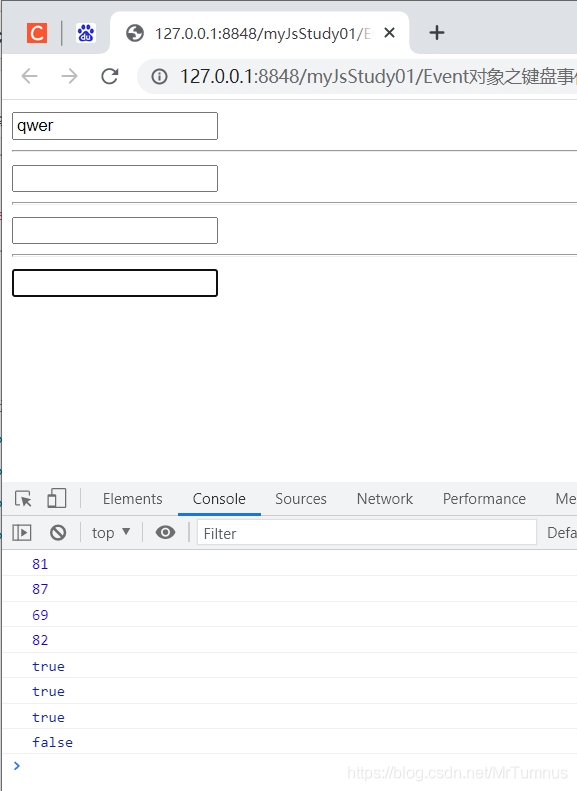Select console log value 82
Viewport: 577px width, 791px height.
click(x=40, y=640)
